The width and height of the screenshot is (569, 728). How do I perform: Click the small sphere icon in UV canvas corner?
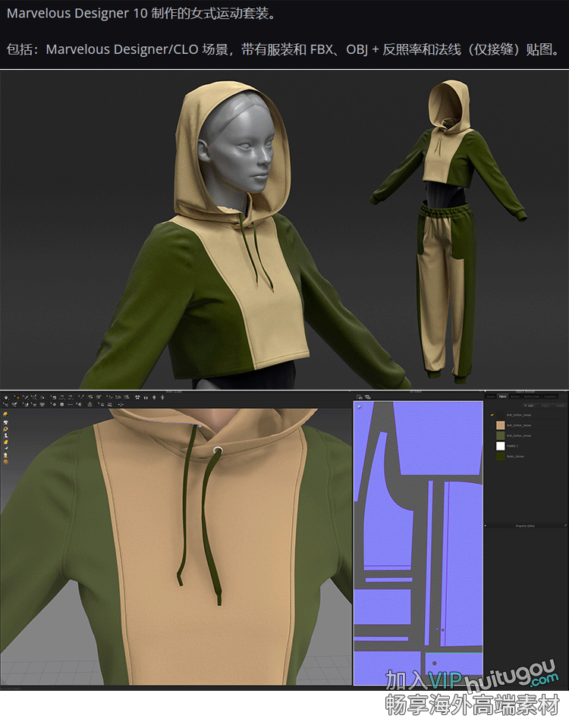[359, 407]
